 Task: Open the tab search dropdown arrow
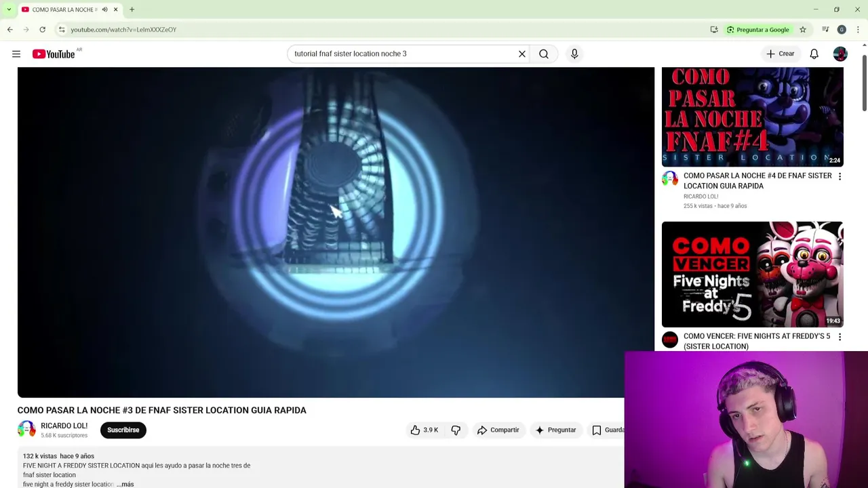[x=9, y=9]
